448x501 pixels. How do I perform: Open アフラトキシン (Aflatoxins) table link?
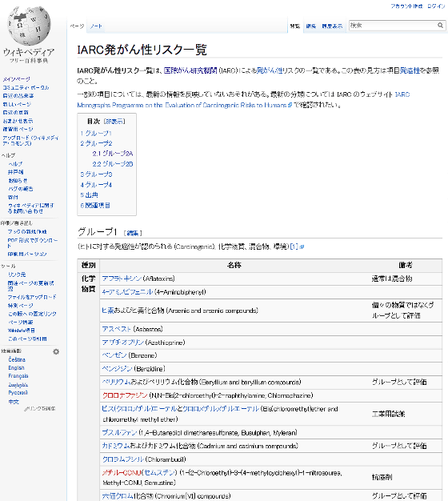tap(122, 279)
